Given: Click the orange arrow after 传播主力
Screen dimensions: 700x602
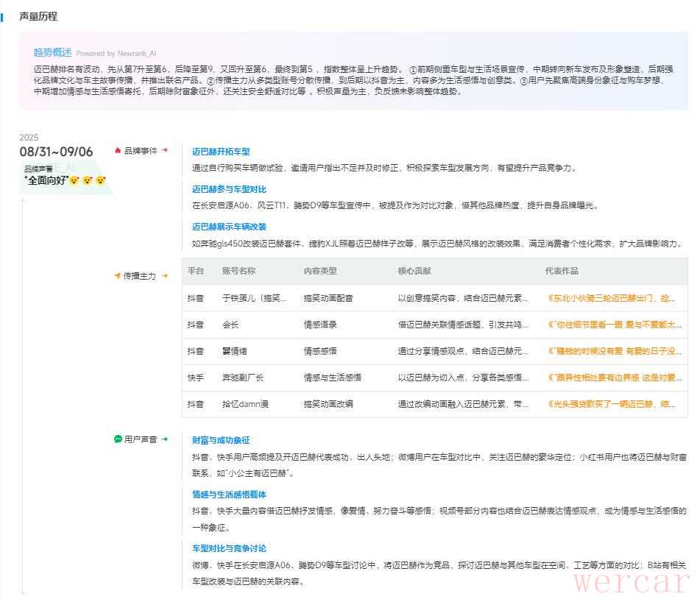Looking at the screenshot, I should [x=165, y=276].
